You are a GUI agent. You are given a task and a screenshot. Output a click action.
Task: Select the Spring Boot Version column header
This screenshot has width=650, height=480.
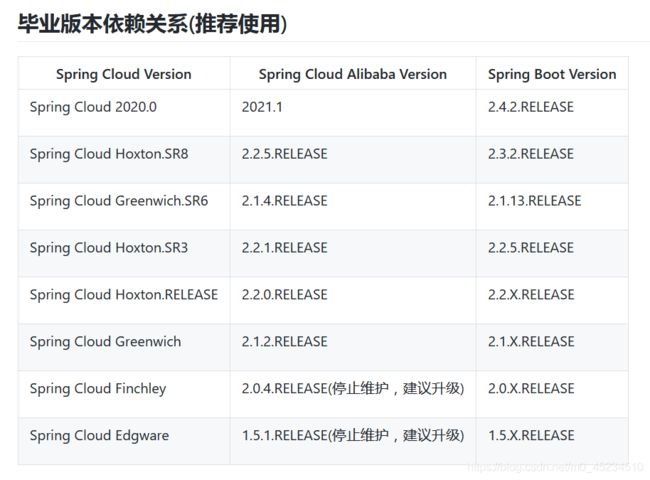point(552,74)
